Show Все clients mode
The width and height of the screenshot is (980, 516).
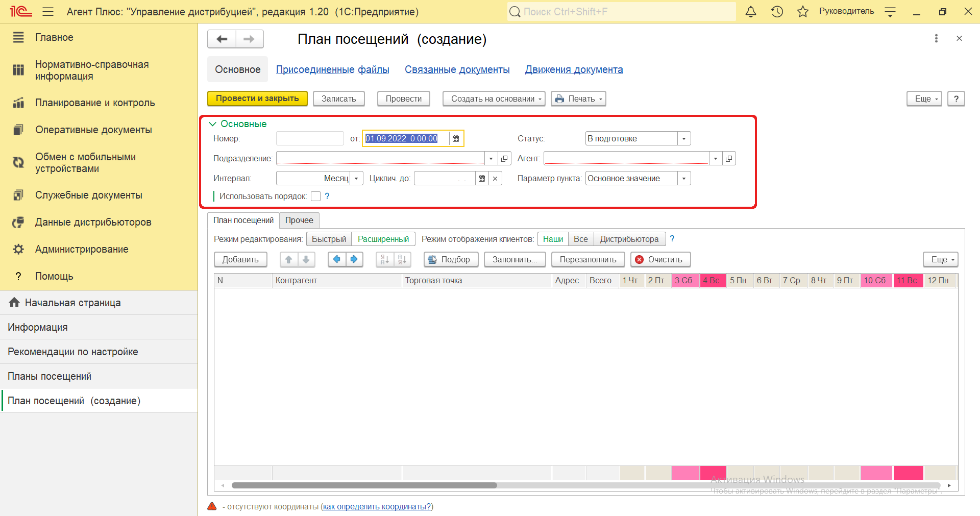(581, 239)
